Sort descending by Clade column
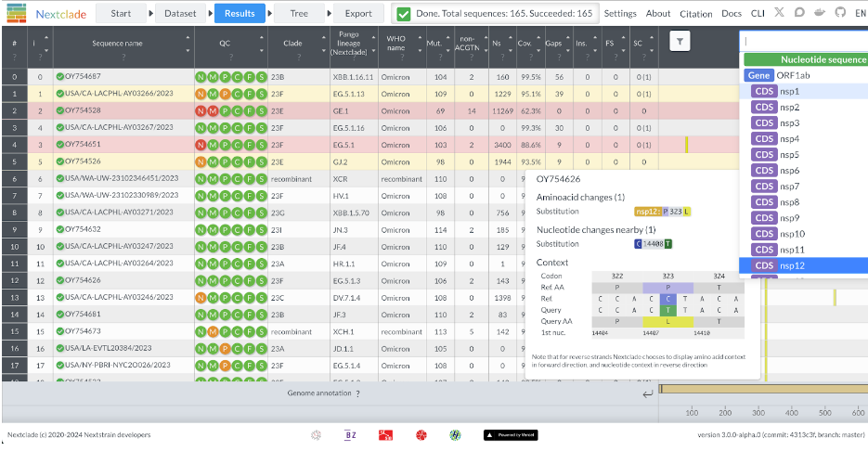Image resolution: width=868 pixels, height=451 pixels. click(322, 48)
